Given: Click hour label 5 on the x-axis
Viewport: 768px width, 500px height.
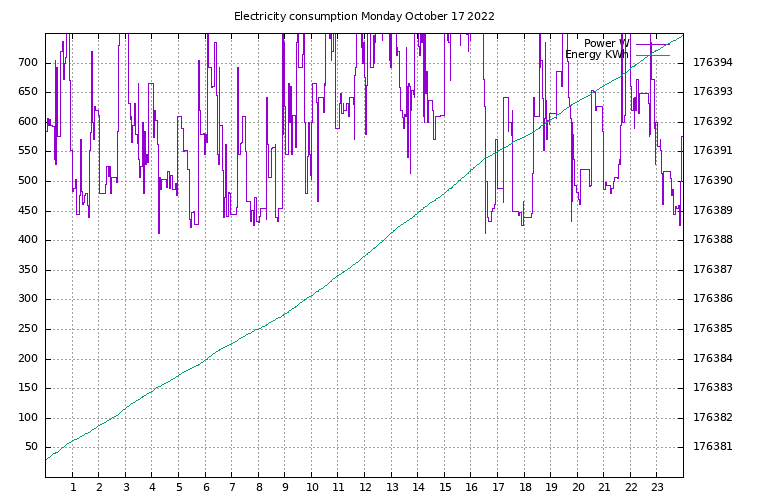Looking at the screenshot, I should [179, 488].
